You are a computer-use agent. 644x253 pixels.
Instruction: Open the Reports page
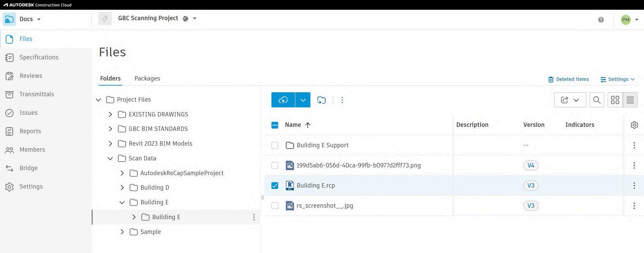click(30, 131)
